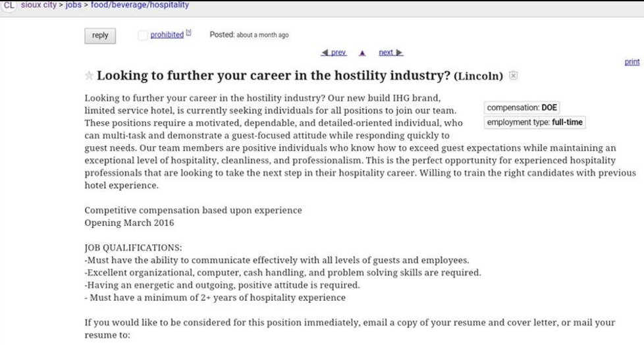Viewport: 644px width, 345px height.
Task: Click the posting title about hostility industry
Action: point(273,76)
